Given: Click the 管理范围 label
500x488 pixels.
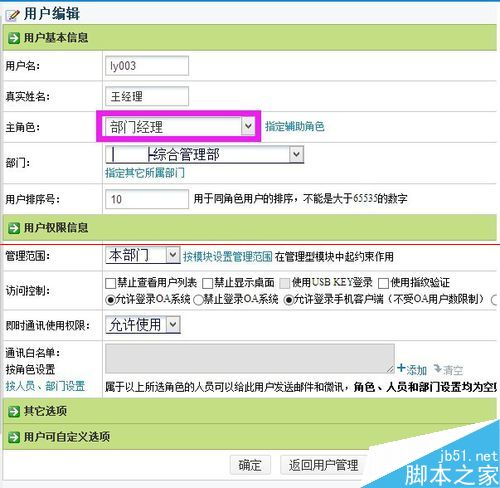Looking at the screenshot, I should click(x=28, y=256).
